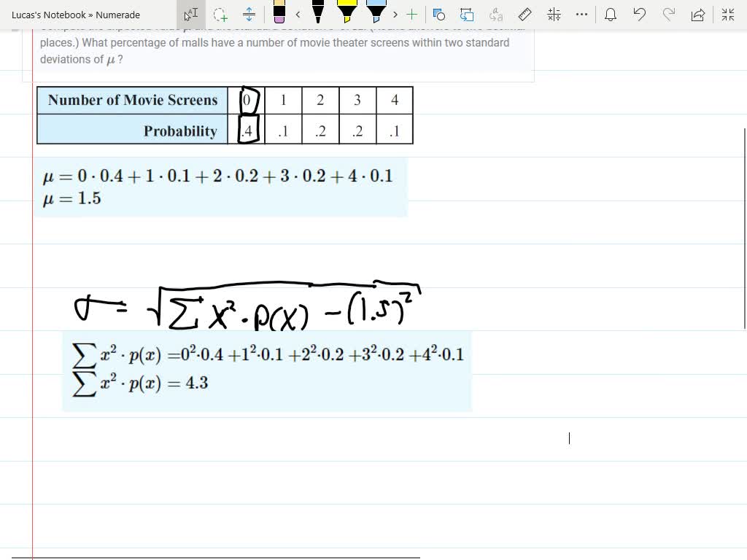
Task: Undo the last action
Action: 640,15
